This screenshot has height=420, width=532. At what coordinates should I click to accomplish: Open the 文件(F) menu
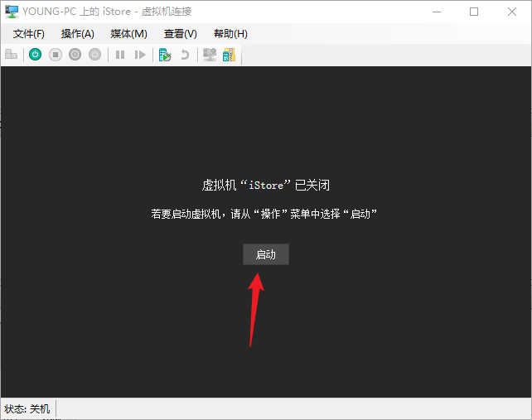point(29,34)
